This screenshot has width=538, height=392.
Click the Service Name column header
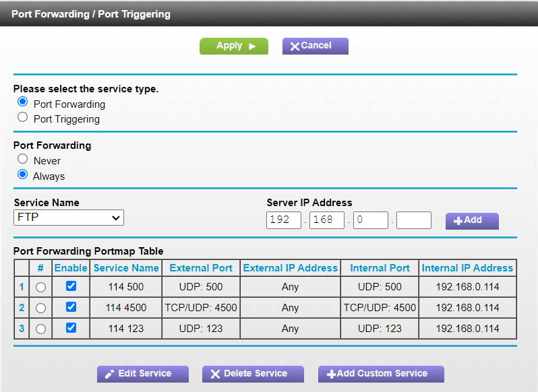(126, 268)
